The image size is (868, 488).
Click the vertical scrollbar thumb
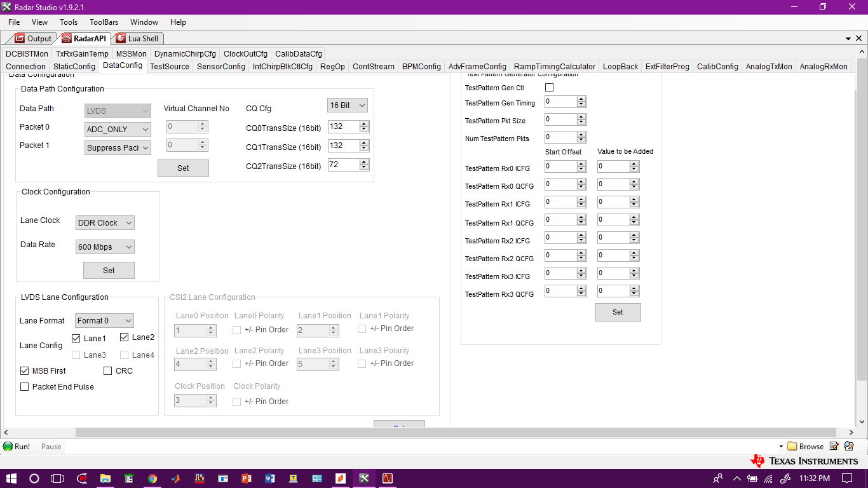[862, 219]
